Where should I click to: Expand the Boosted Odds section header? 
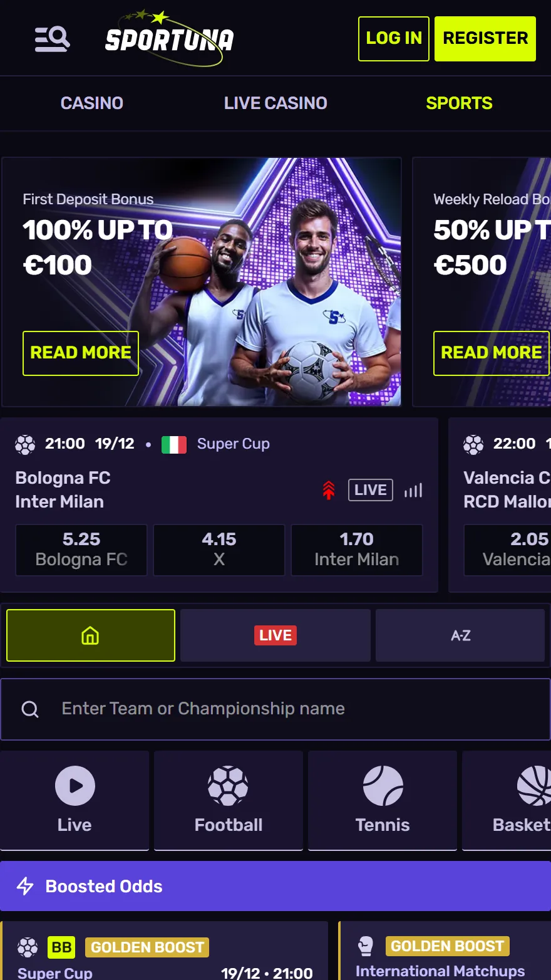(x=275, y=886)
